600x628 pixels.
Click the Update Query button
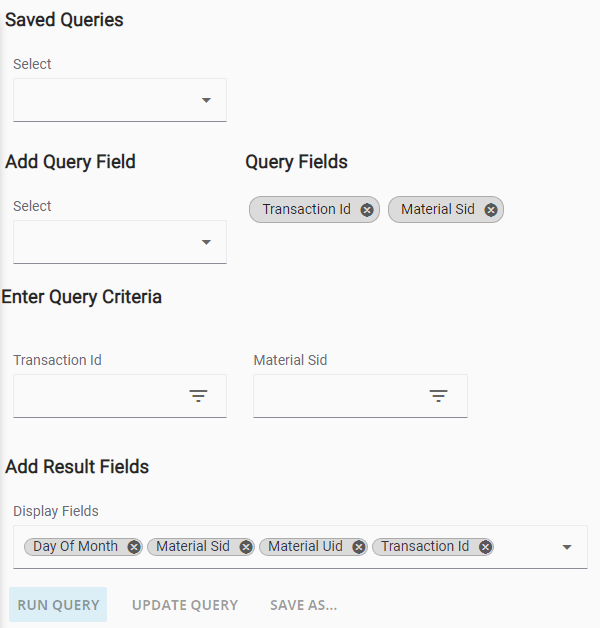(x=185, y=605)
